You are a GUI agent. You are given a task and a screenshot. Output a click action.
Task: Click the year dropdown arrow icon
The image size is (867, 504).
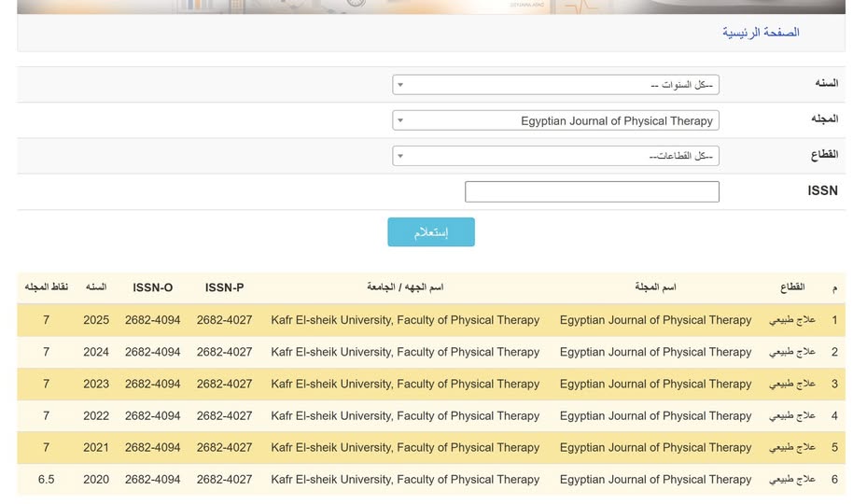click(400, 85)
